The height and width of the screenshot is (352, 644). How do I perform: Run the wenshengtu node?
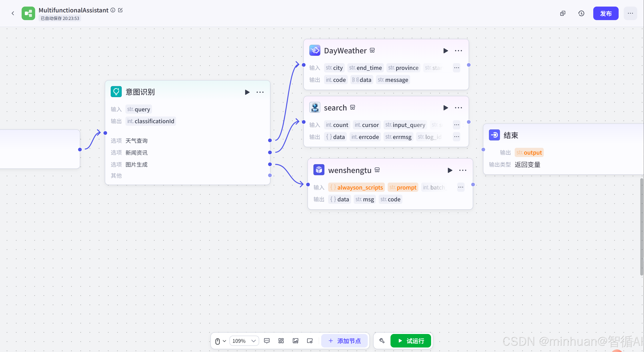[450, 170]
